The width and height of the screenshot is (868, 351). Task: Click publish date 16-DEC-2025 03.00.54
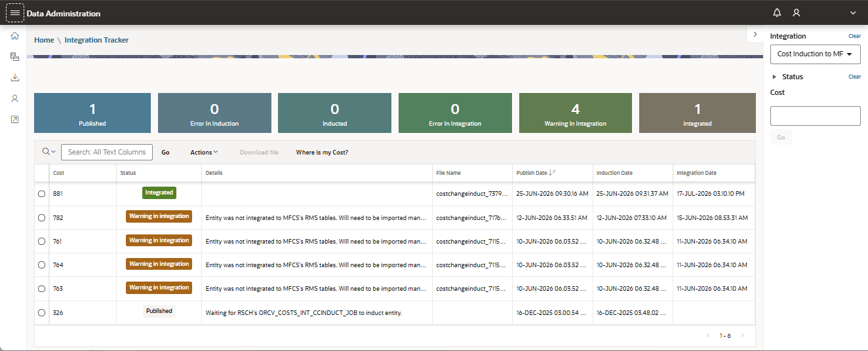(552, 312)
